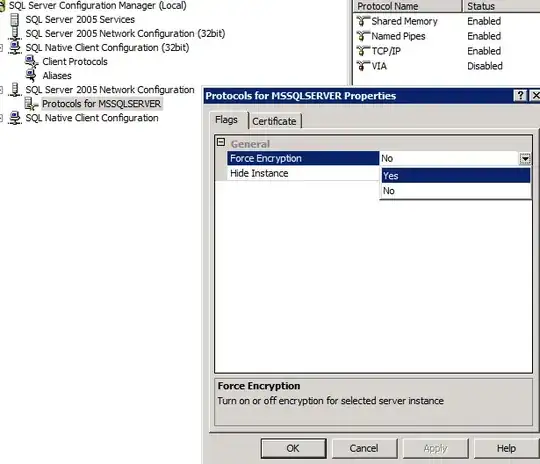Screen dimensions: 540x464
Task: Open the dialog's question mark help button
Action: coord(520,95)
